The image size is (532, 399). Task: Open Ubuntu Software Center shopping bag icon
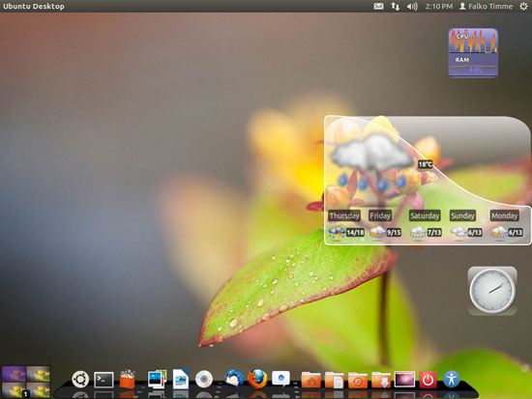coord(128,379)
